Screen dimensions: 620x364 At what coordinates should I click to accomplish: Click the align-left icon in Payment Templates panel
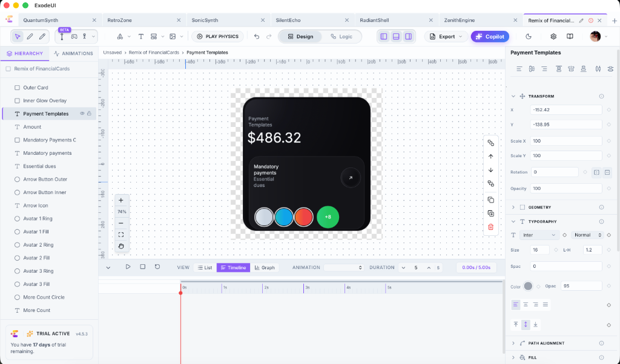519,68
